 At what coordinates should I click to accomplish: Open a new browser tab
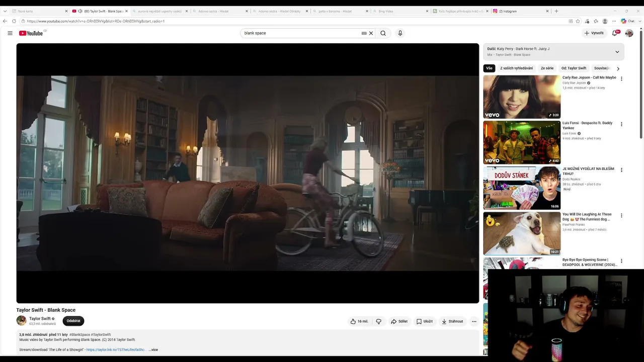556,11
